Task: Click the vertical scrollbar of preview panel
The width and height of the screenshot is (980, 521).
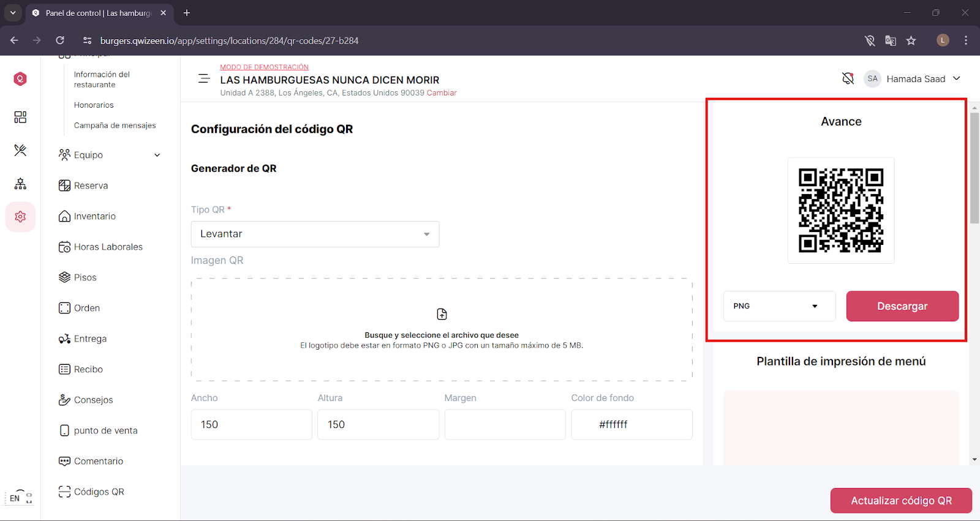Action: [974, 168]
